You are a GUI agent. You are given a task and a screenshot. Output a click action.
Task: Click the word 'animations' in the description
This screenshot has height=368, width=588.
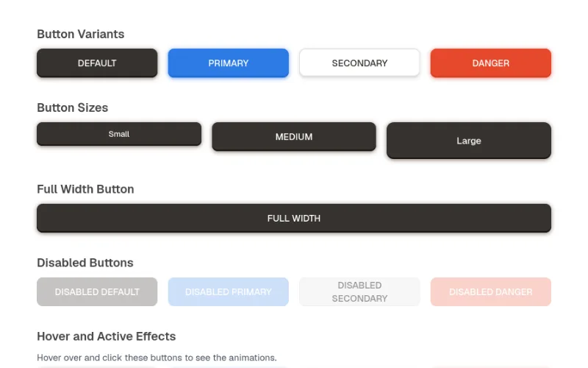coord(252,358)
